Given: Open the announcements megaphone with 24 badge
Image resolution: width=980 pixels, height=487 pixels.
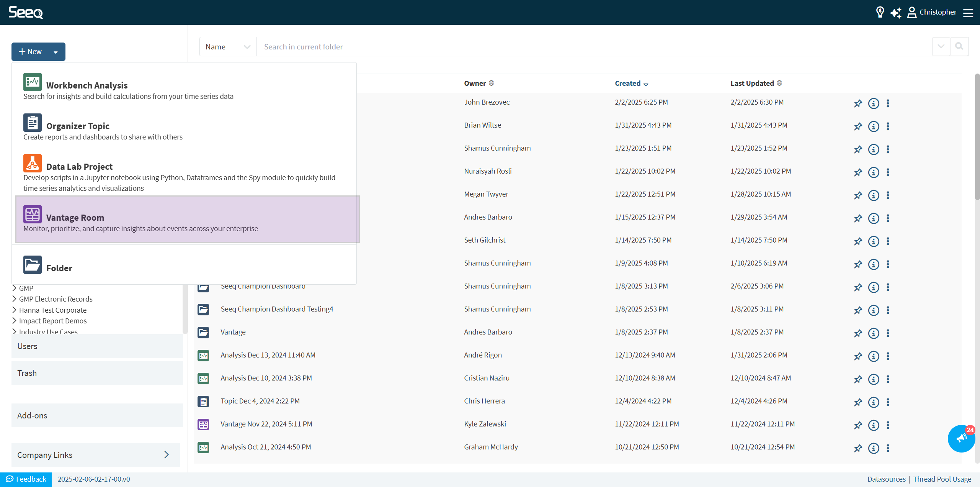Looking at the screenshot, I should click(x=961, y=438).
